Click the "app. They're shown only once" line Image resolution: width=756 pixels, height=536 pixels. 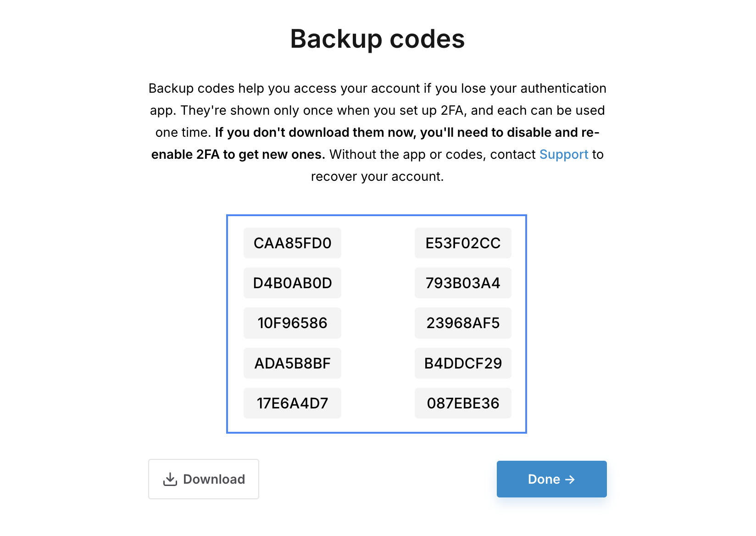point(377,111)
